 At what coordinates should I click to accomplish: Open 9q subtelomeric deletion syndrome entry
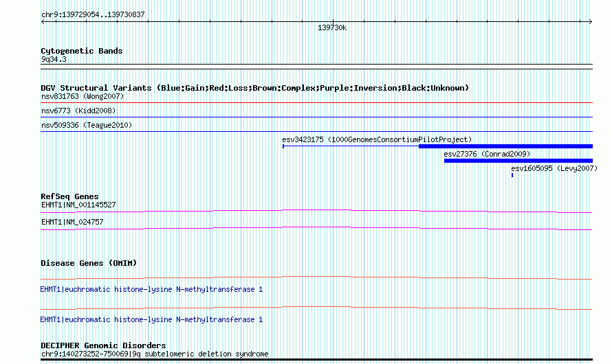point(155,354)
